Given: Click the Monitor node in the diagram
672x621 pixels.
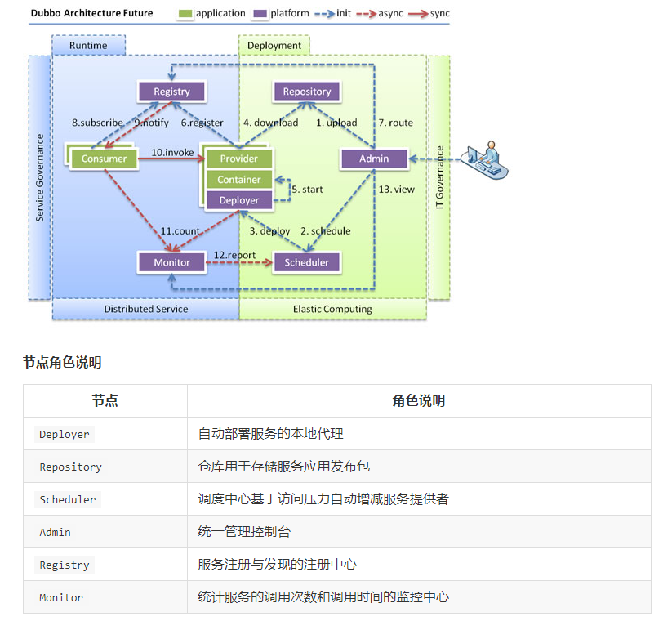Looking at the screenshot, I should [x=171, y=262].
